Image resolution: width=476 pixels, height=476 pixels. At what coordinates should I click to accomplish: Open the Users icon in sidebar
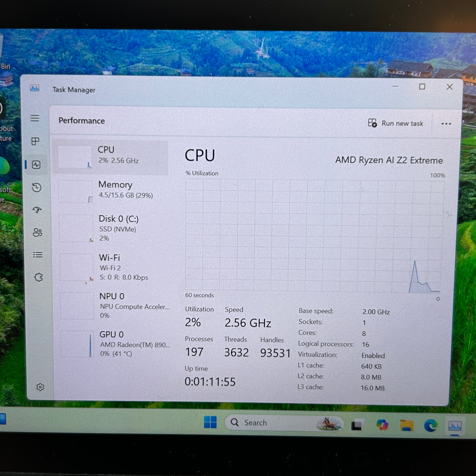38,233
